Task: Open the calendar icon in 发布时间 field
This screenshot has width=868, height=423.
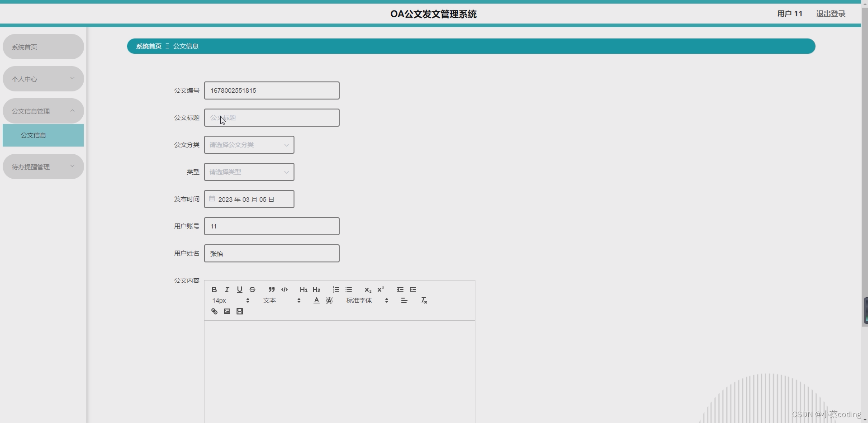Action: click(212, 199)
